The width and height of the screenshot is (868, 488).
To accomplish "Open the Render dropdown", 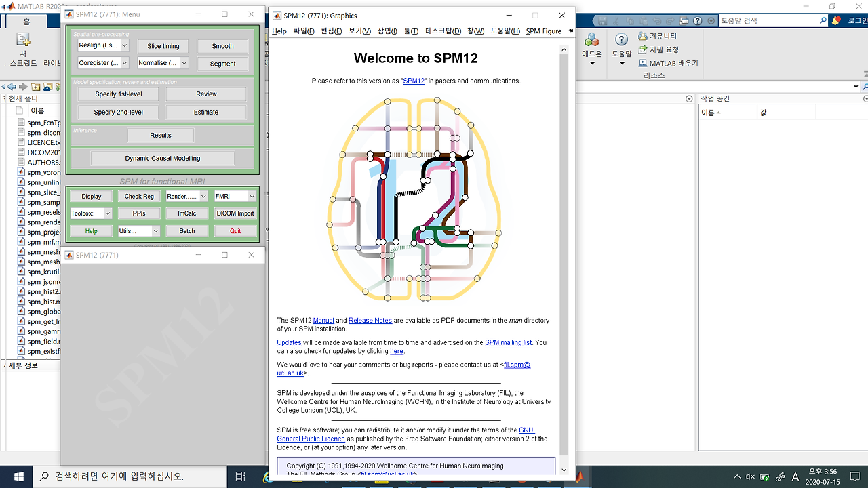I will coord(187,196).
